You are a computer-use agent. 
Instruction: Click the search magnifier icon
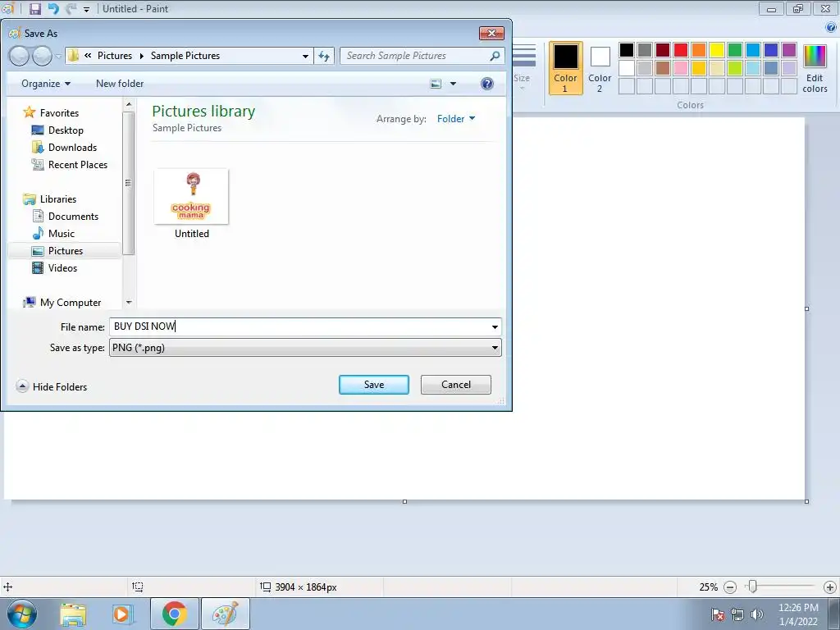(x=495, y=56)
